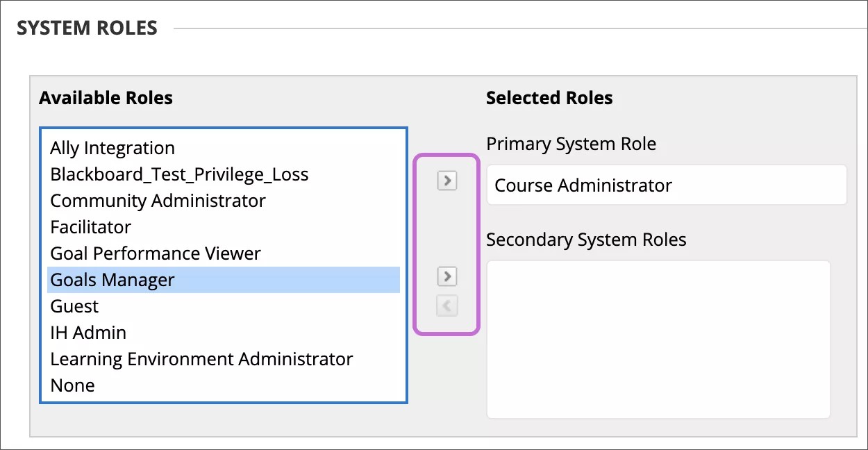Click the SYSTEM ROLES section heading

pyautogui.click(x=87, y=28)
